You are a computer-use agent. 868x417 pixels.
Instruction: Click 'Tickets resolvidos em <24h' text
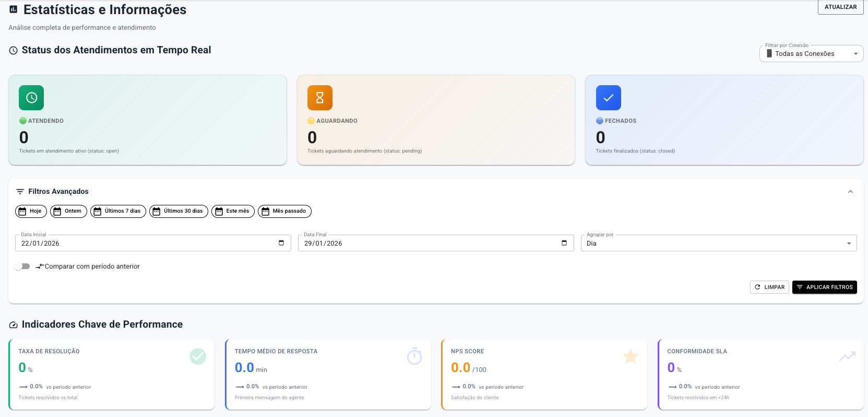pyautogui.click(x=698, y=398)
